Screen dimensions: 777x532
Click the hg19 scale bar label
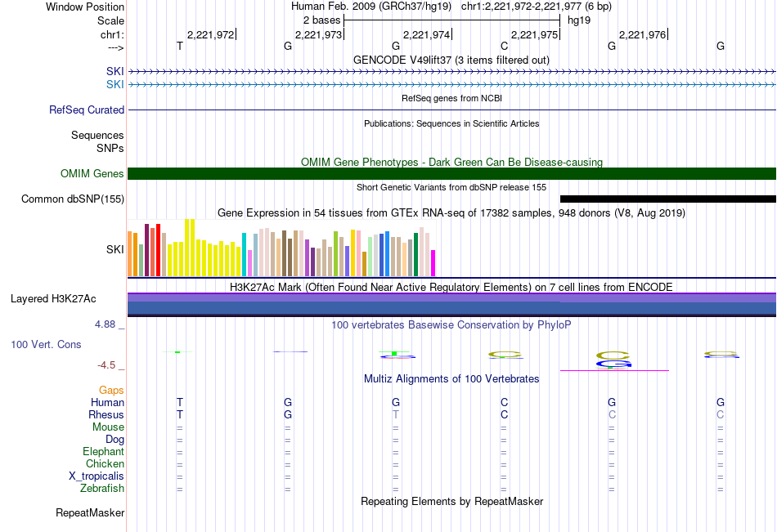pos(579,20)
